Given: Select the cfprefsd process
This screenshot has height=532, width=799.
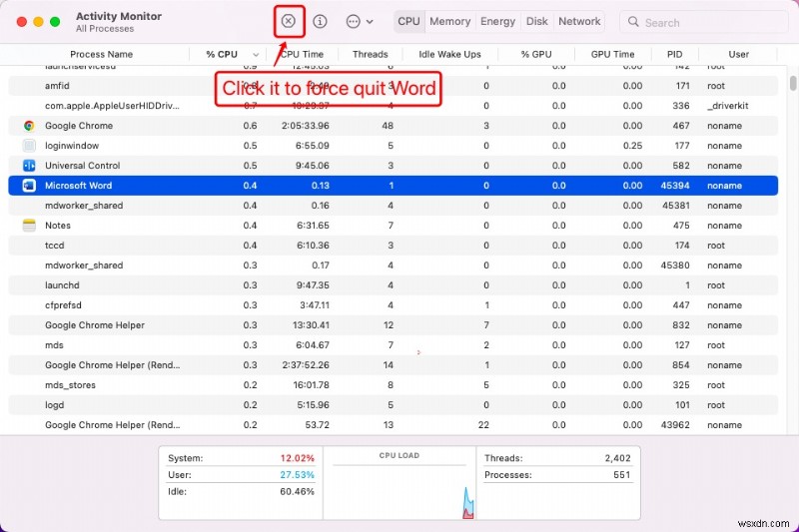Looking at the screenshot, I should coord(63,305).
